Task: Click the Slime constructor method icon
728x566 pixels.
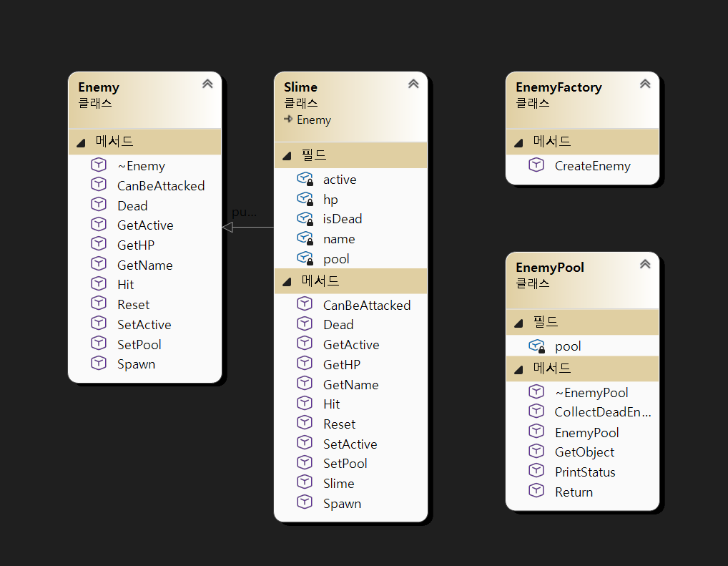Action: pos(305,482)
